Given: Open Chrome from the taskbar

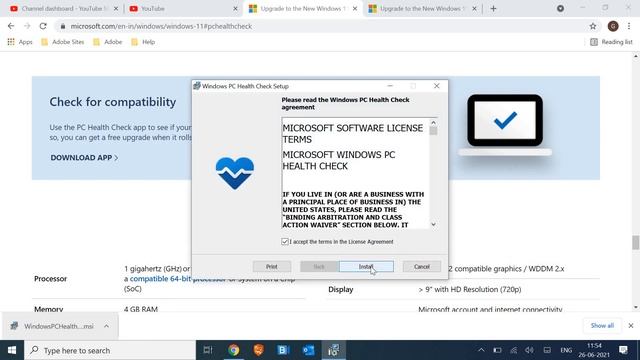Looking at the screenshot, I should point(233,350).
